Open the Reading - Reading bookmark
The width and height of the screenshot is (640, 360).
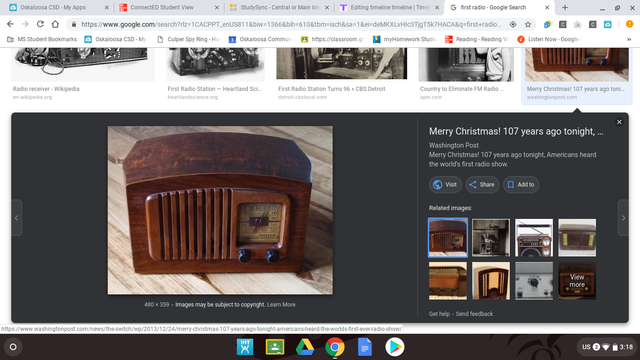pos(477,39)
